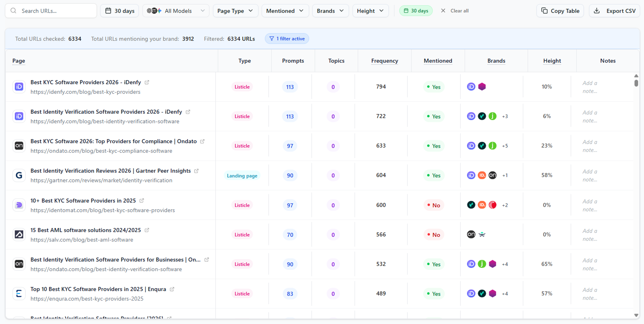Screen dimensions: 644x324
Task: Expand the Height filter dropdown
Action: pos(370,11)
